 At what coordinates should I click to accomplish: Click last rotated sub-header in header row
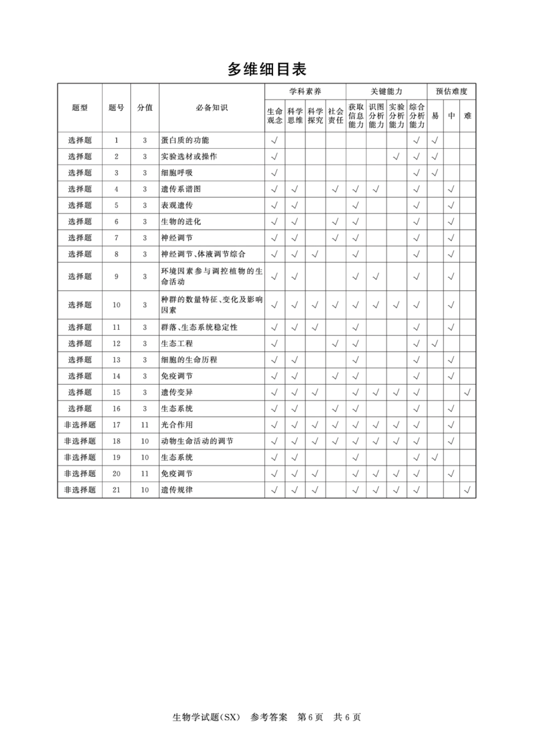[470, 115]
